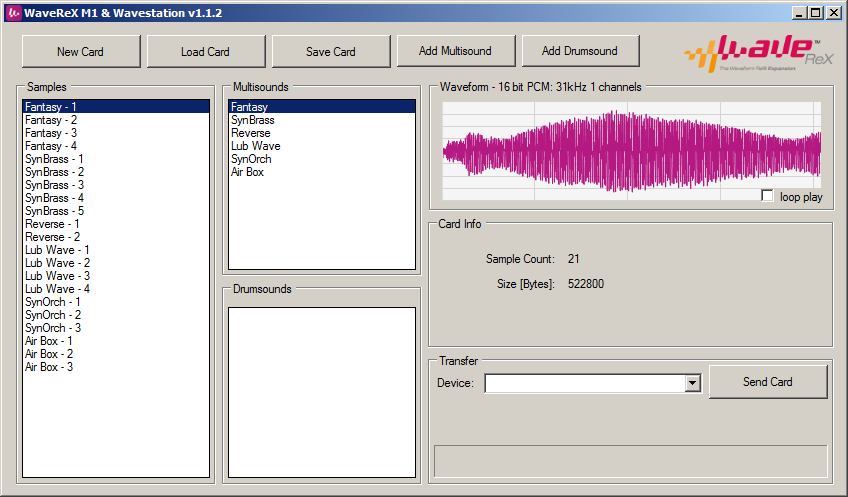Click the Sample Count value 21
This screenshot has height=497, width=848.
tap(573, 259)
